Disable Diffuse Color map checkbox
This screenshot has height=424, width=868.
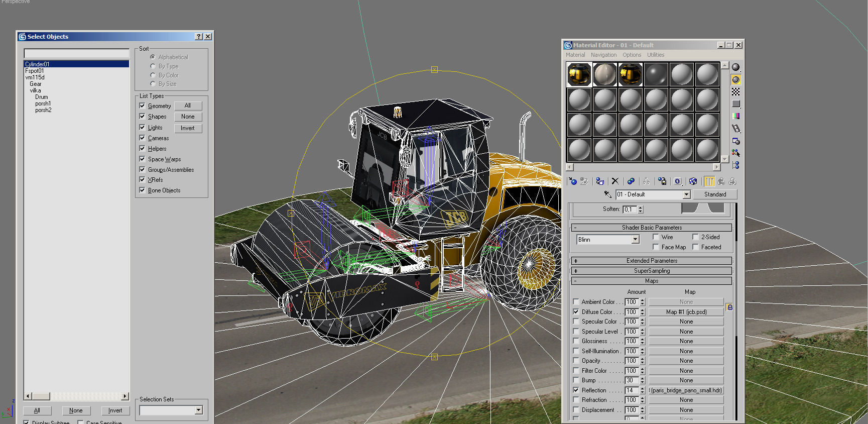pos(576,311)
